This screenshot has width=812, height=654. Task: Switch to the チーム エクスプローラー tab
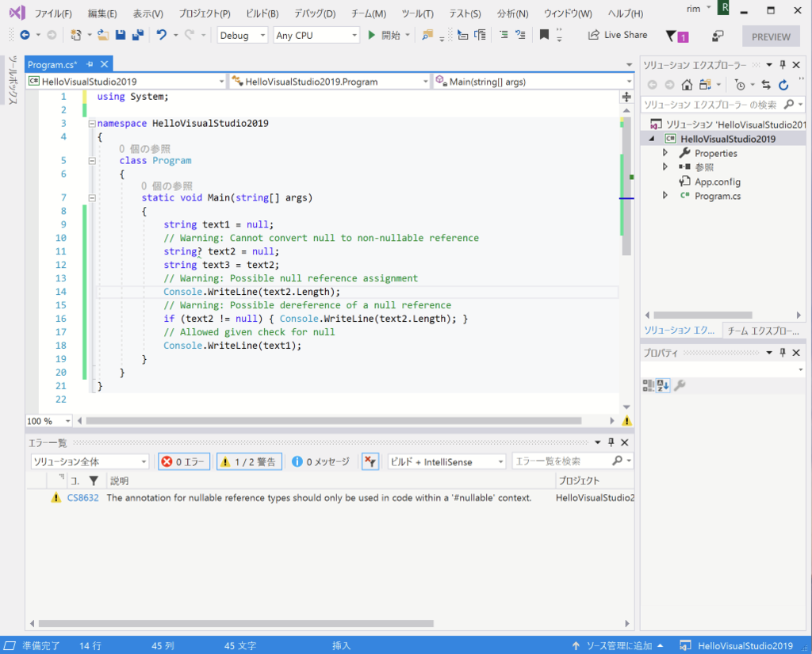(x=761, y=331)
